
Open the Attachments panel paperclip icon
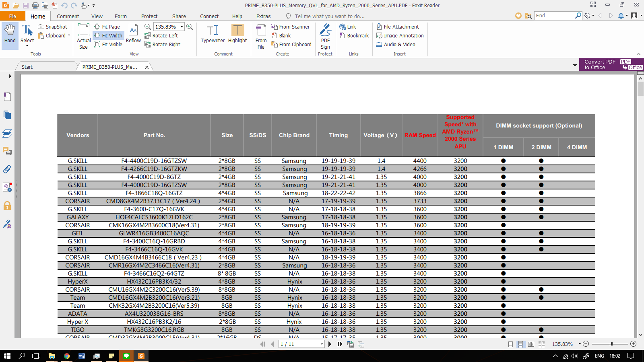[x=7, y=169]
